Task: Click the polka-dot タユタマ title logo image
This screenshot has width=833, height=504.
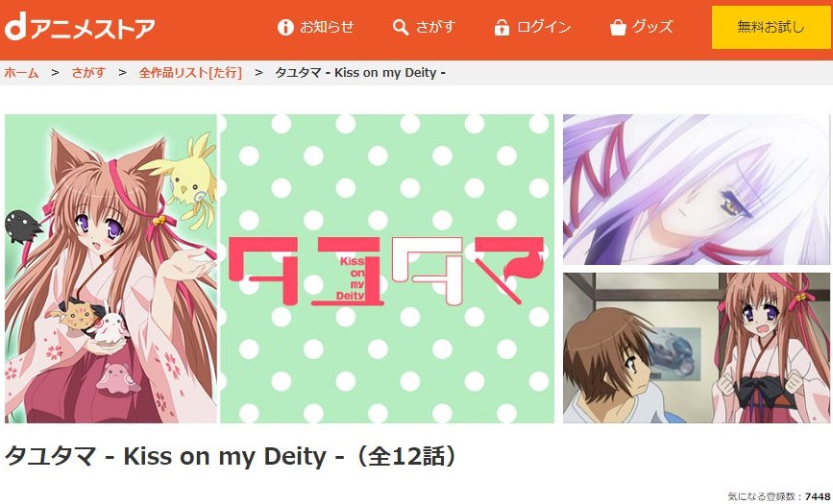Action: tap(387, 269)
